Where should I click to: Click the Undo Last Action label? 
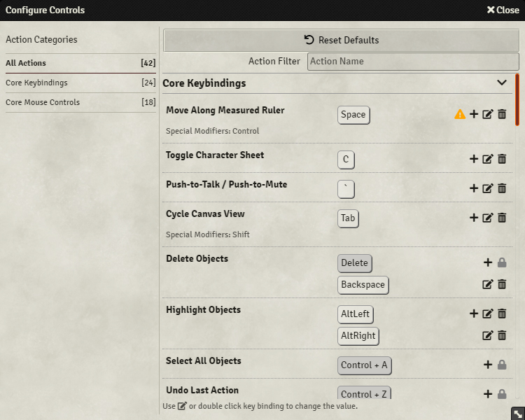[202, 390]
